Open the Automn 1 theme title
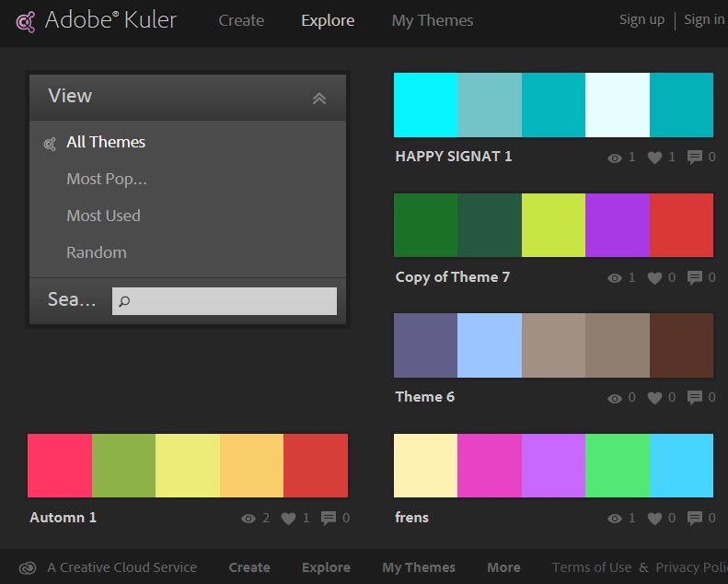This screenshot has height=584, width=728. (63, 517)
